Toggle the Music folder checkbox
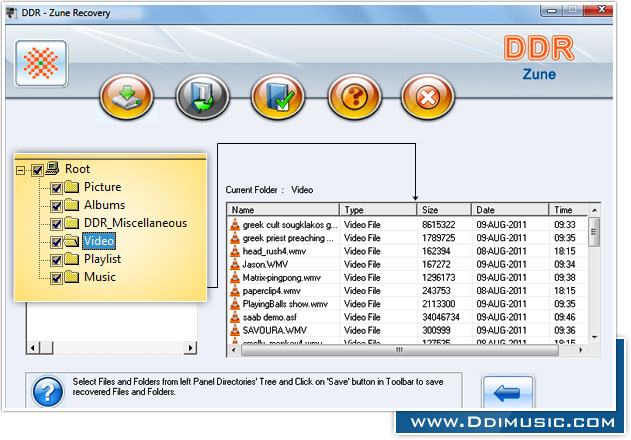This screenshot has height=440, width=631. [56, 278]
